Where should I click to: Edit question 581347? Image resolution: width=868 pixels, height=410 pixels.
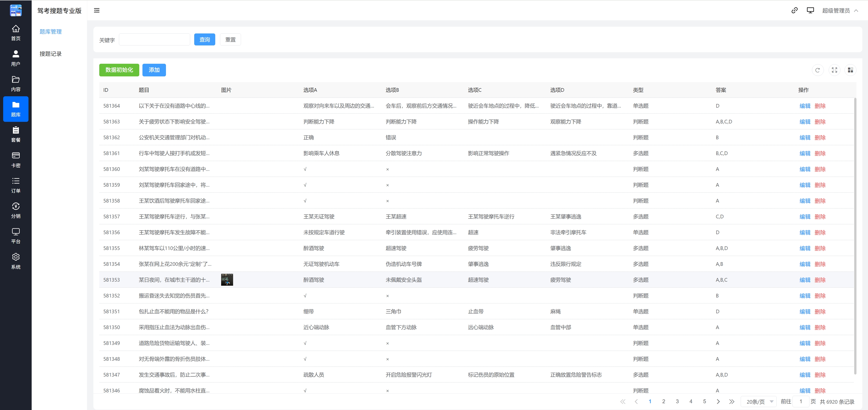coord(805,375)
